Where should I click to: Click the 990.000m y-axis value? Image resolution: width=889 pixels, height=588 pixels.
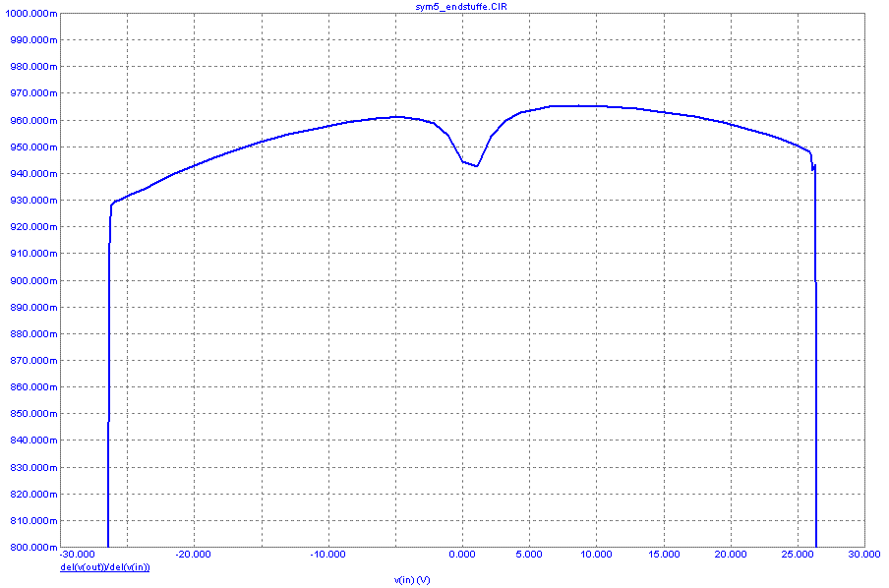(x=34, y=40)
